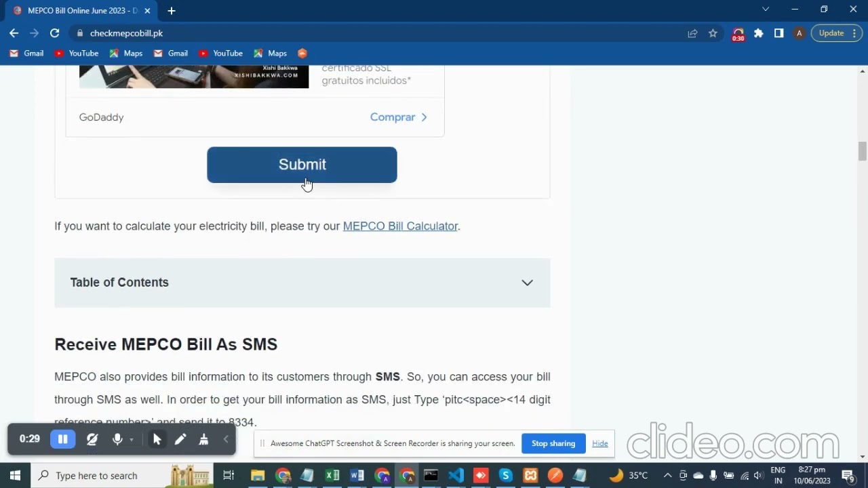Click the address bar URL

(x=126, y=33)
